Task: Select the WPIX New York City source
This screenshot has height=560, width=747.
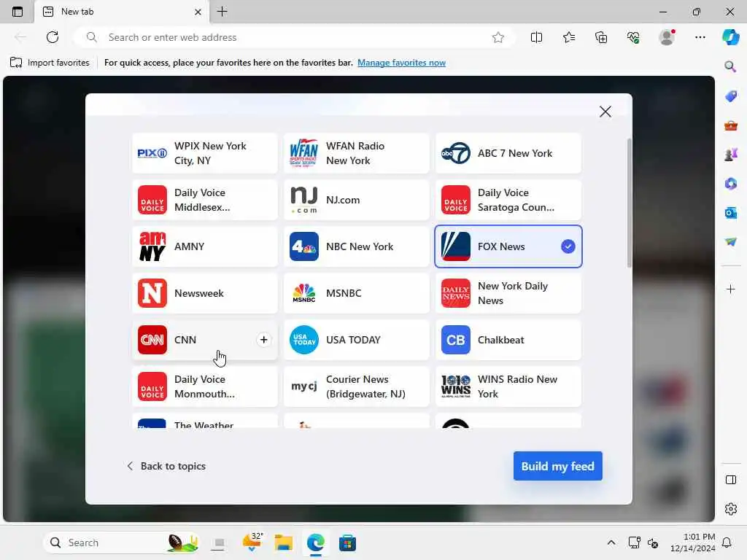Action: click(205, 153)
